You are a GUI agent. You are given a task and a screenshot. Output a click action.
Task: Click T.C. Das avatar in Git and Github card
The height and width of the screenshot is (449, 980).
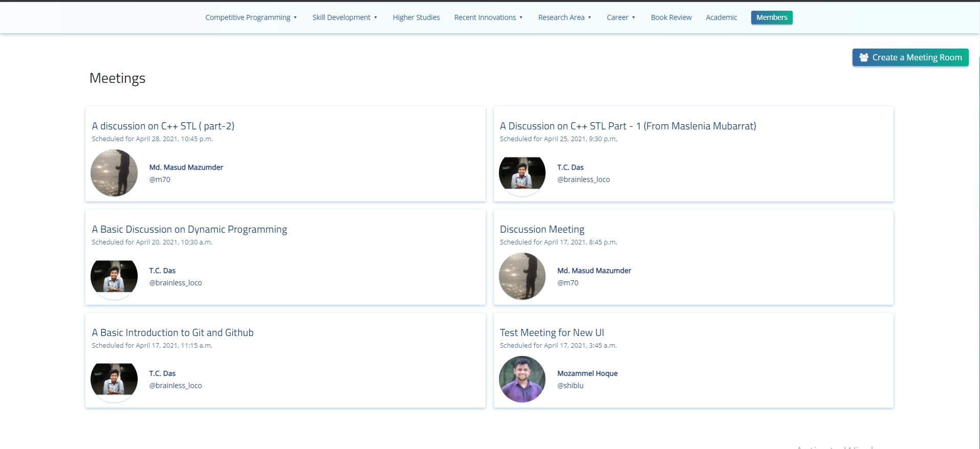click(114, 379)
